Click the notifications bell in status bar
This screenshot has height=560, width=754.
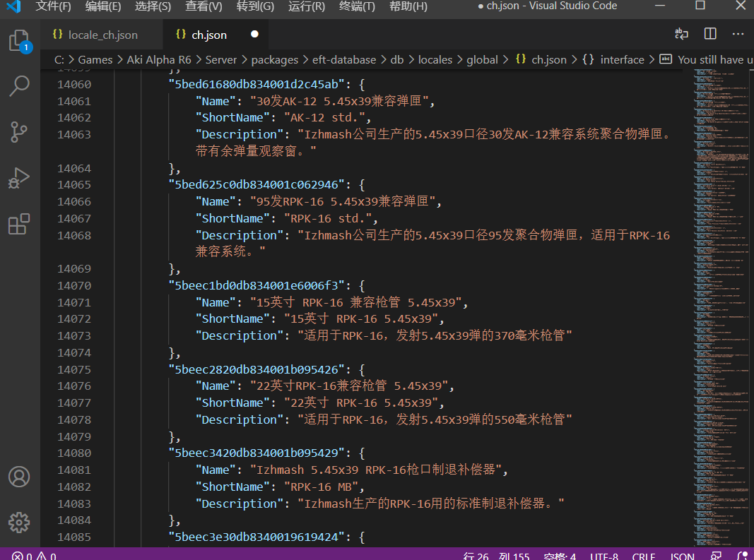click(x=743, y=556)
